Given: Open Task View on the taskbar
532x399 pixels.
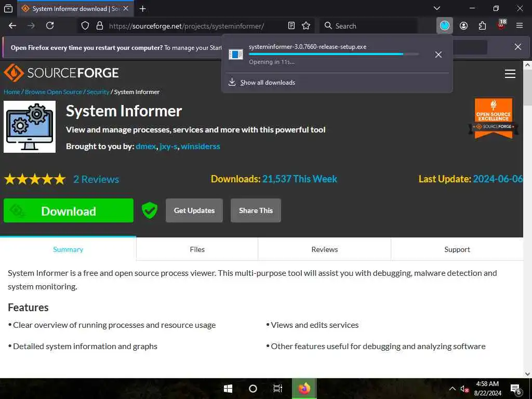Looking at the screenshot, I should pyautogui.click(x=278, y=389).
